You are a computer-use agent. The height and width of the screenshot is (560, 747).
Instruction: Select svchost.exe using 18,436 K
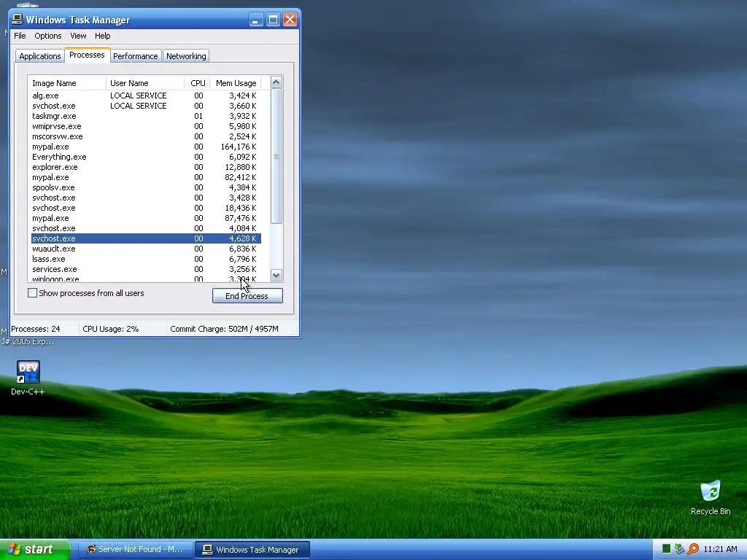tap(146, 208)
